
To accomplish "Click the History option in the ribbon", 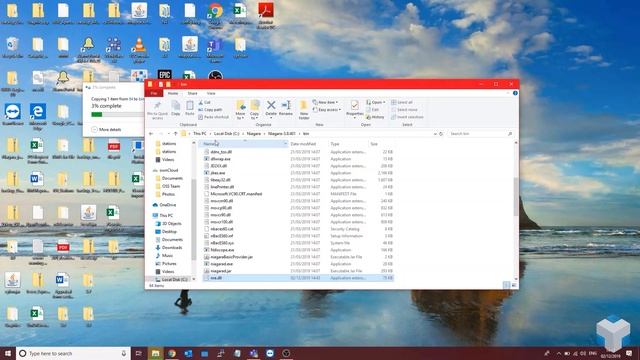I will point(375,117).
